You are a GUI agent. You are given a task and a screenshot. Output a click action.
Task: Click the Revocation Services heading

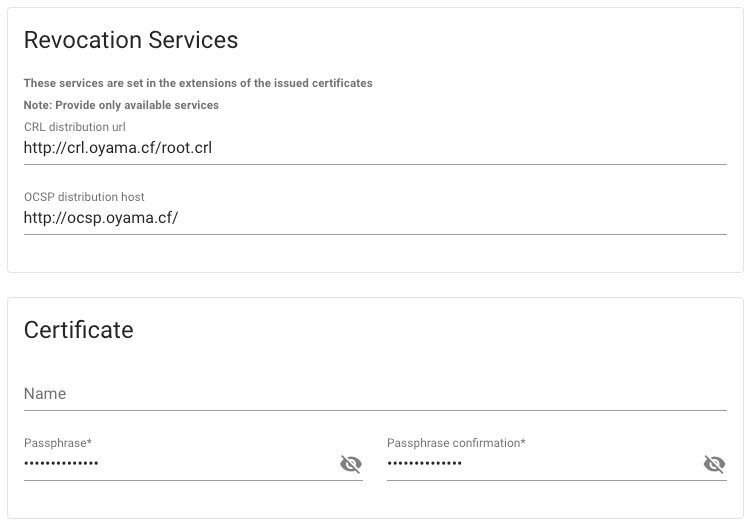click(131, 40)
